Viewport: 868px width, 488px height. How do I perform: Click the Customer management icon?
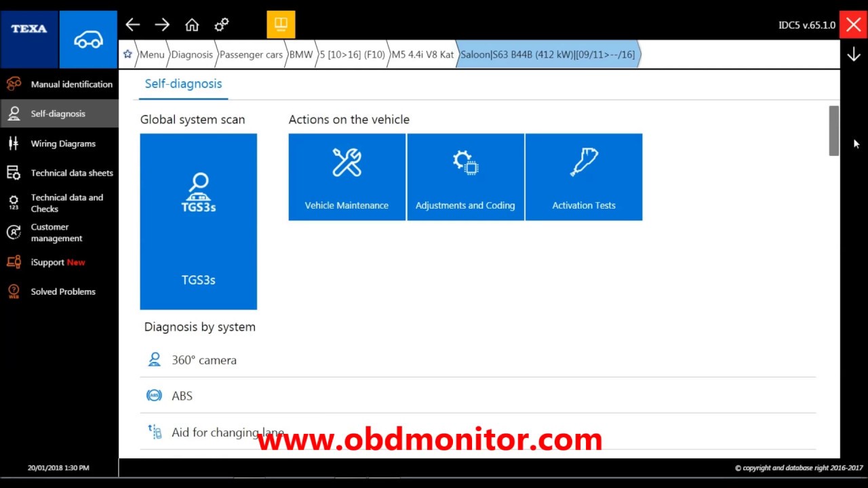[14, 232]
